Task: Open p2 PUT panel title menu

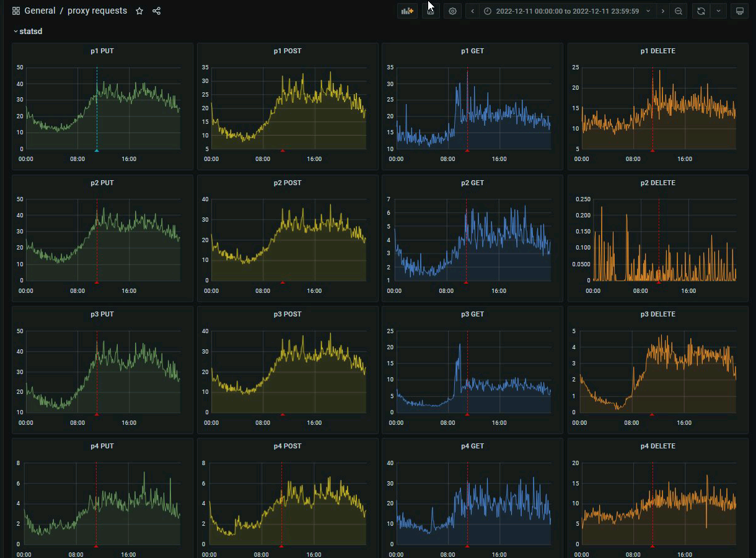Action: (102, 183)
